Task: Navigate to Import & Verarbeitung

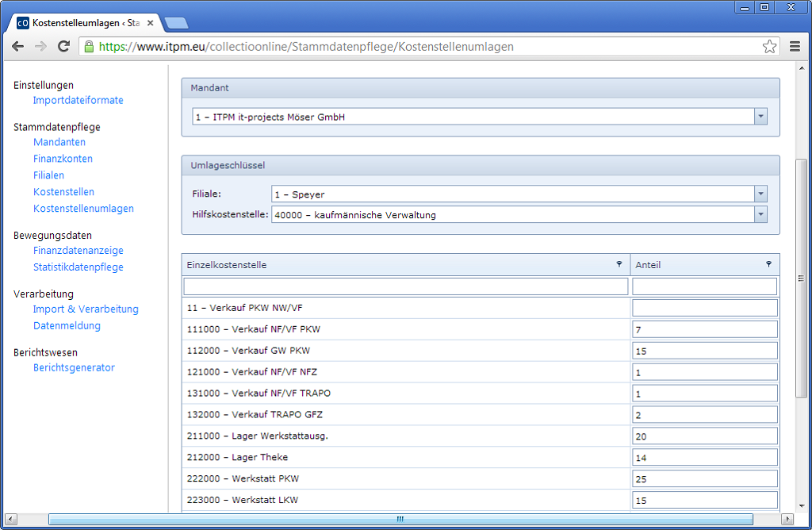Action: pos(86,309)
